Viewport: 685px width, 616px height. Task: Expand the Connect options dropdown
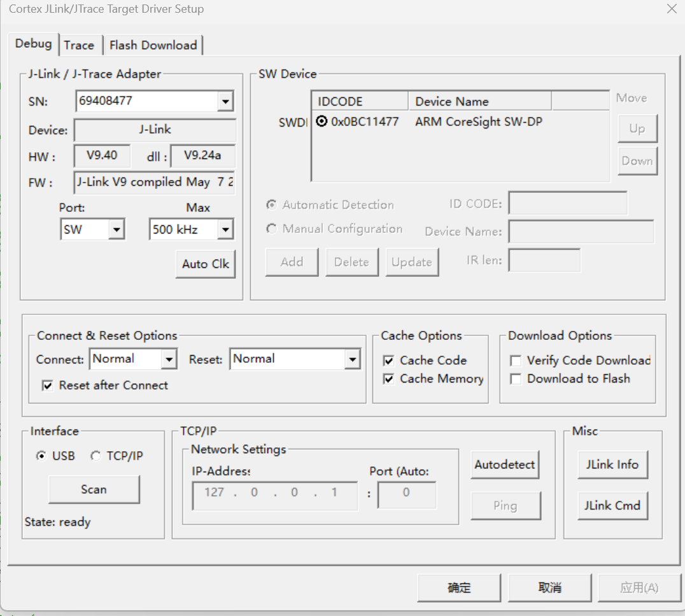click(x=170, y=359)
